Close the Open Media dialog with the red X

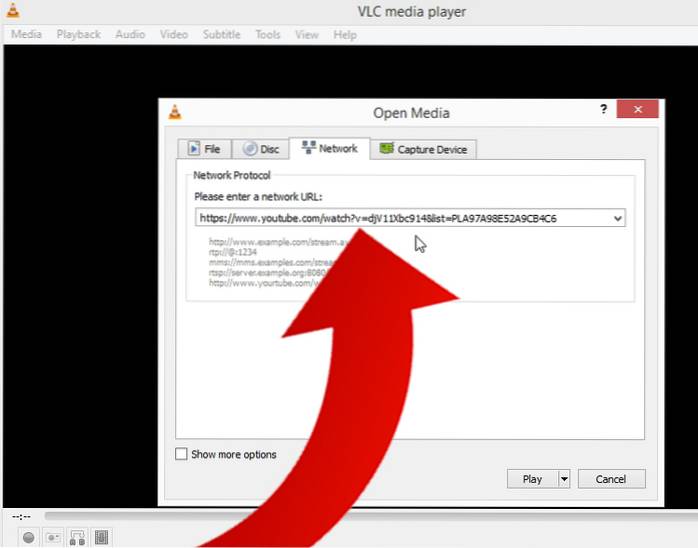coord(635,109)
